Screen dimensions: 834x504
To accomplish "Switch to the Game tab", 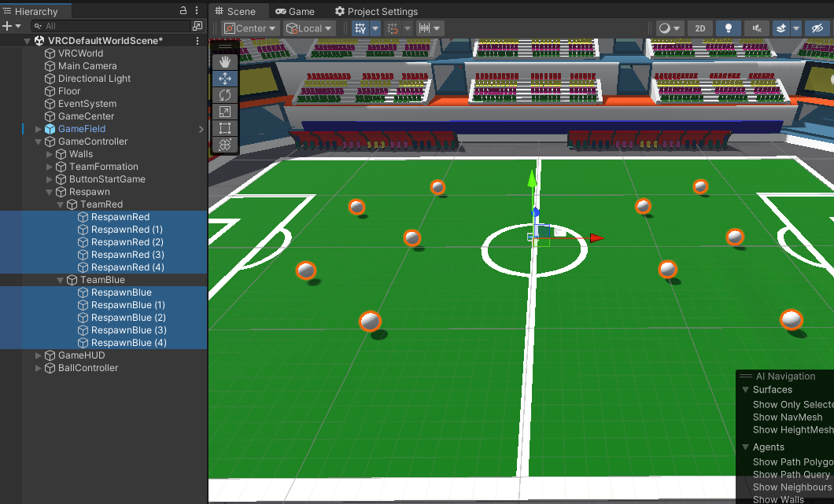I will coord(295,12).
